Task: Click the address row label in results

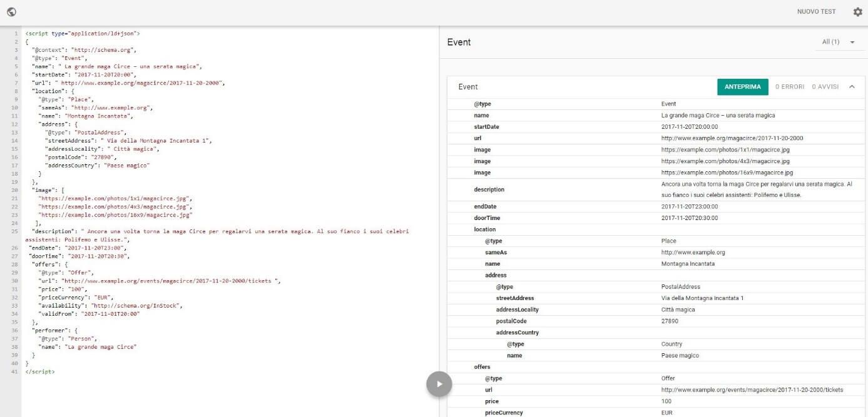Action: [x=496, y=275]
